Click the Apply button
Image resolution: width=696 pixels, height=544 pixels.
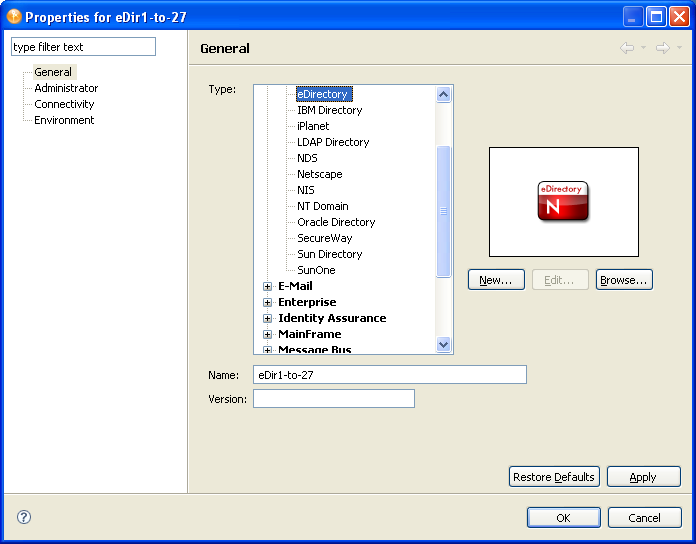point(644,477)
